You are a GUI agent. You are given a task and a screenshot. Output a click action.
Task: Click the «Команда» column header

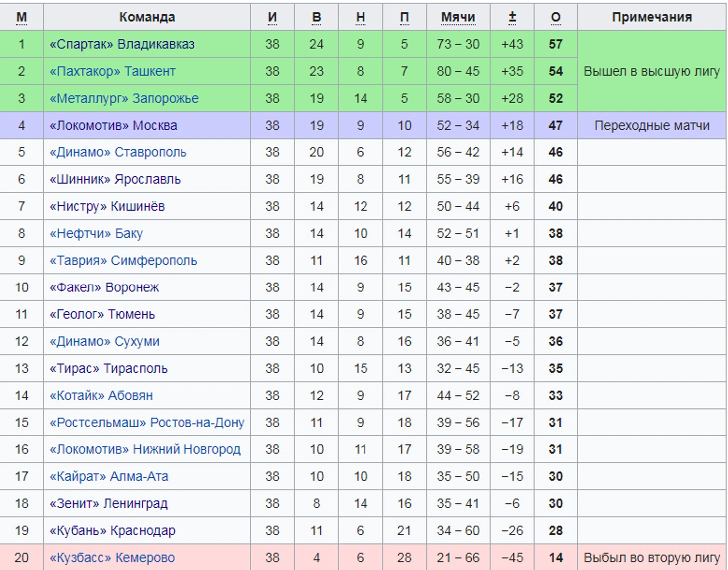[x=147, y=17]
